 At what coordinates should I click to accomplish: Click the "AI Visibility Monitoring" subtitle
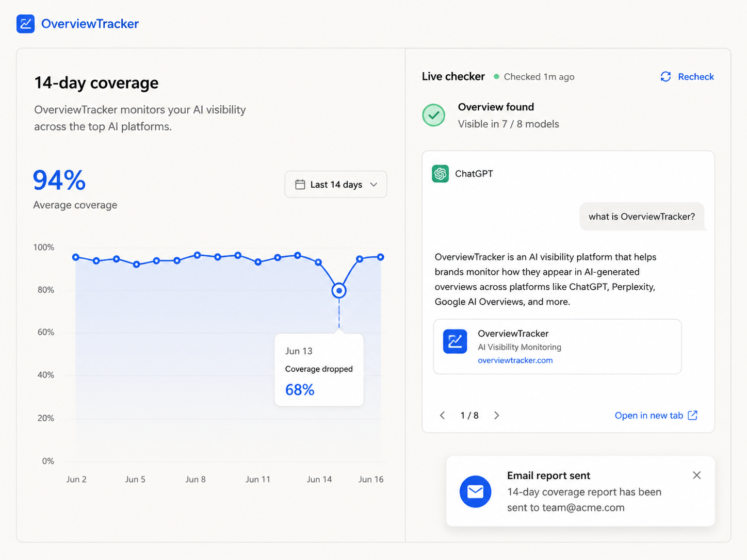point(519,348)
